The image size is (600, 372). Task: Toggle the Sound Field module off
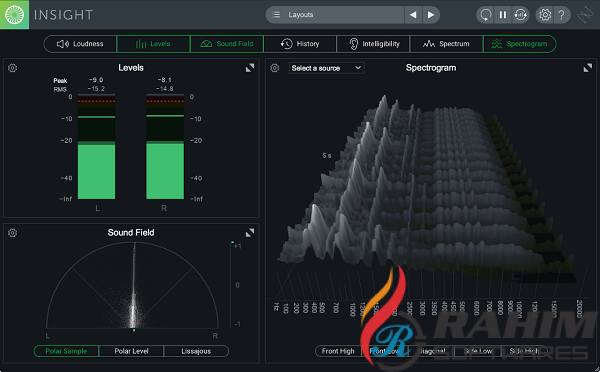click(x=227, y=44)
